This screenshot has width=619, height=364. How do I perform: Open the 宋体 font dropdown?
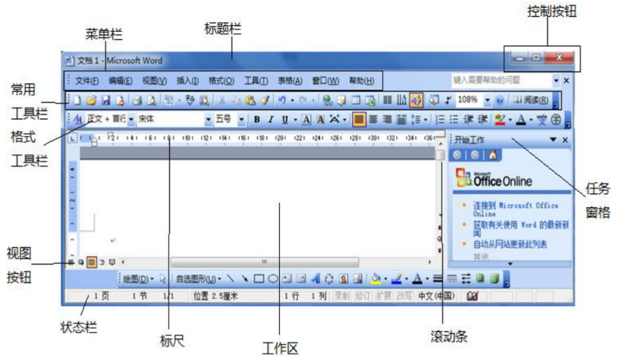tap(207, 119)
